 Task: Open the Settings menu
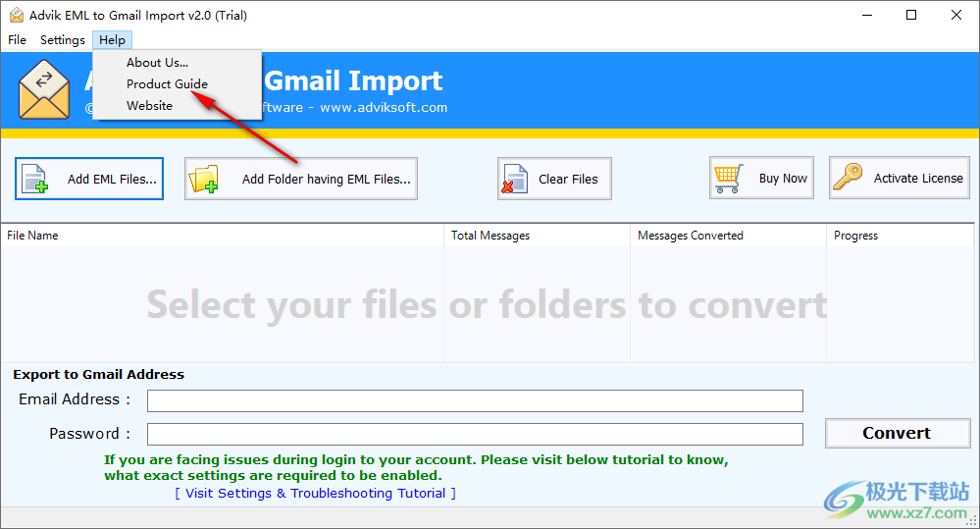(63, 40)
